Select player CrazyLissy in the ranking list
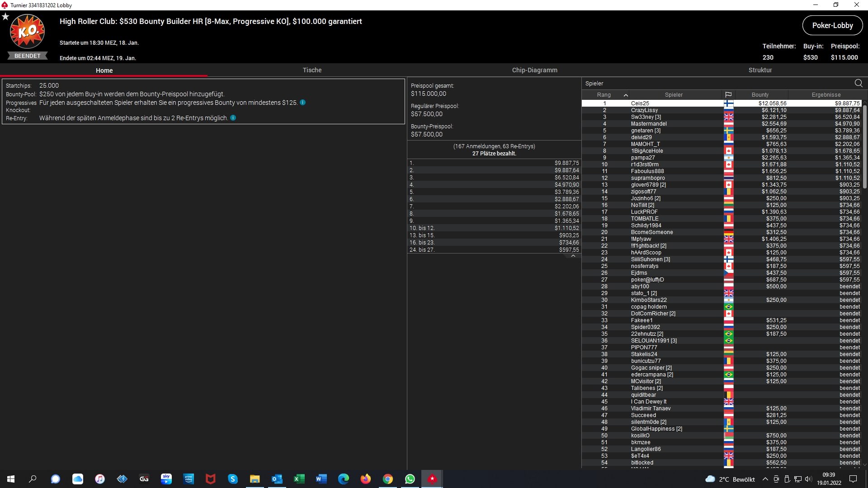The image size is (868, 488). [x=644, y=110]
